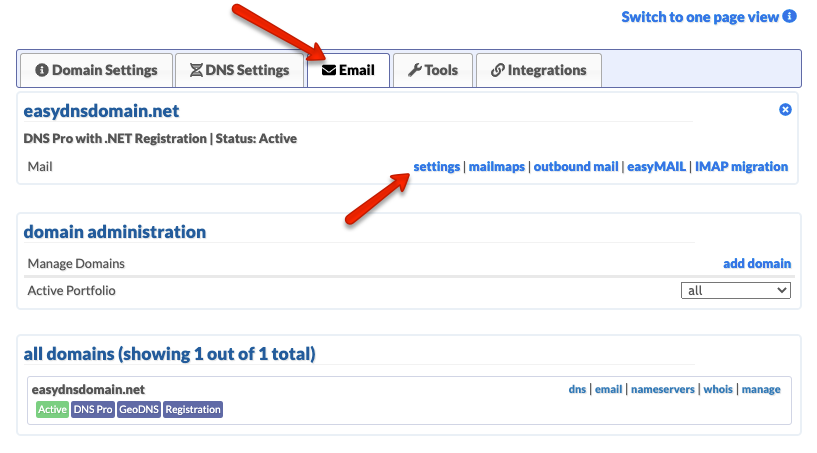Open the easyMAIL link

point(657,167)
